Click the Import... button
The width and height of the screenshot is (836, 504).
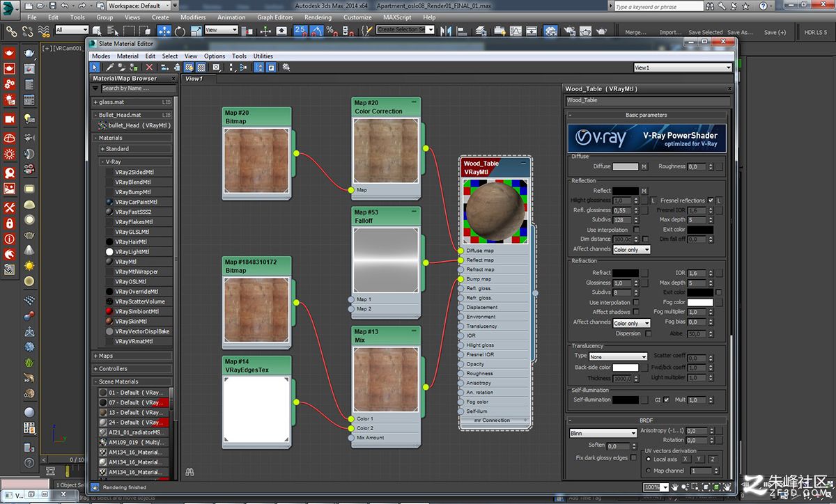[670, 32]
